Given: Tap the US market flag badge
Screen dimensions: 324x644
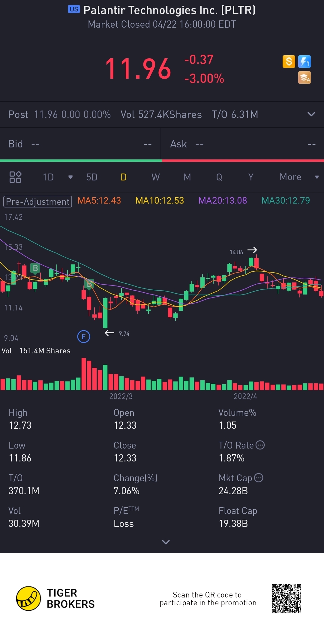Looking at the screenshot, I should (x=74, y=9).
